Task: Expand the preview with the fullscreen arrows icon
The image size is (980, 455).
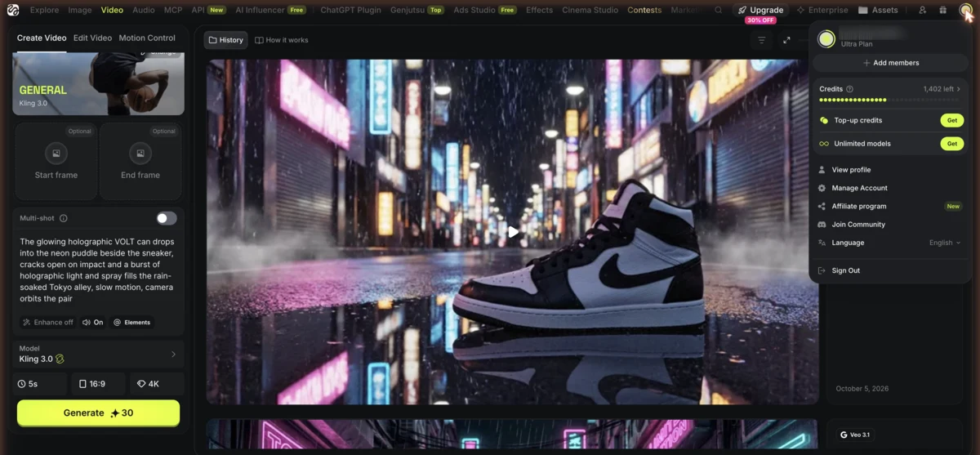Action: (x=786, y=40)
